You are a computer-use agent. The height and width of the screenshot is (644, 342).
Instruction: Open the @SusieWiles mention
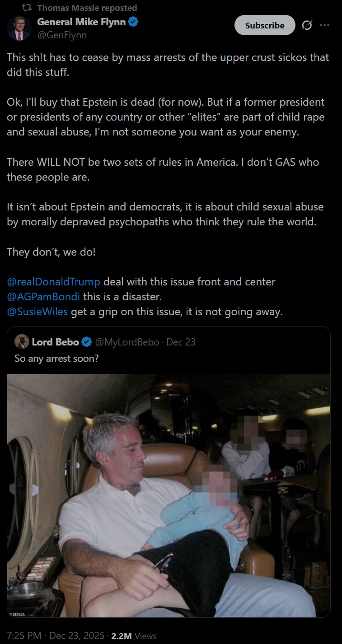point(37,312)
